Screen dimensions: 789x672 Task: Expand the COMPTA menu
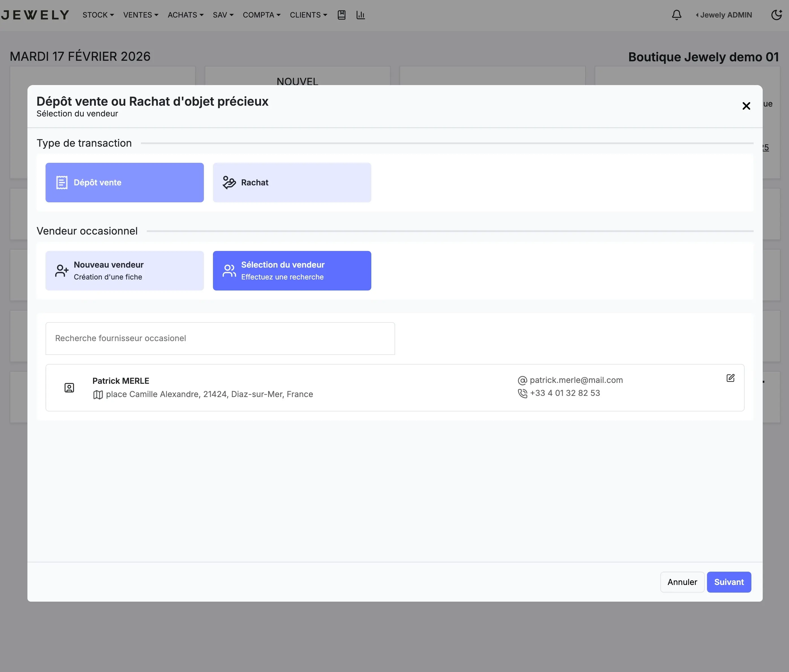[262, 15]
